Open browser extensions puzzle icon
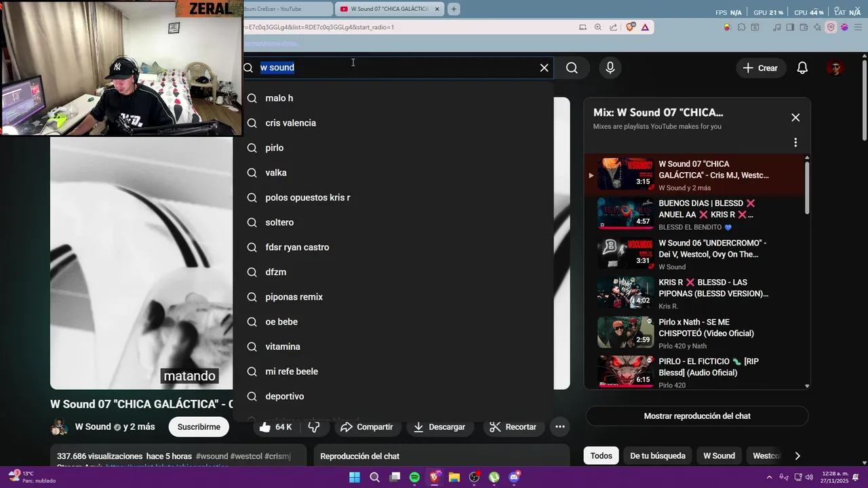Image resolution: width=868 pixels, height=488 pixels. coord(741,27)
